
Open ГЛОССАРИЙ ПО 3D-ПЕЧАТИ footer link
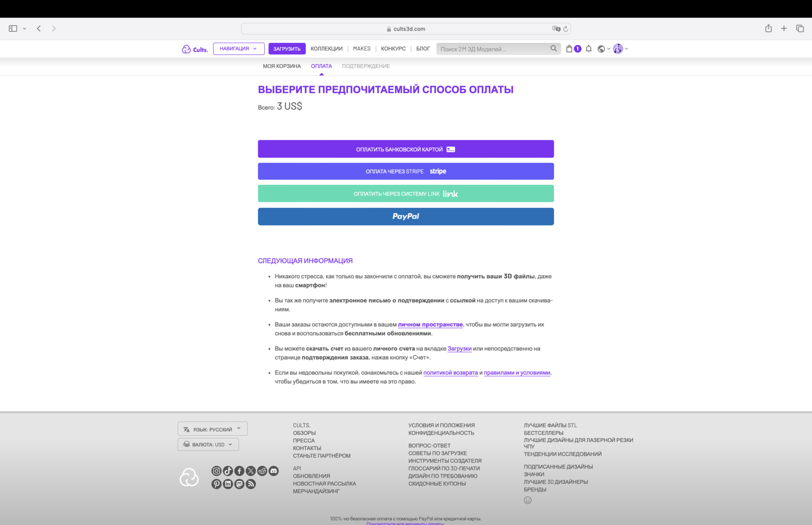coord(444,468)
